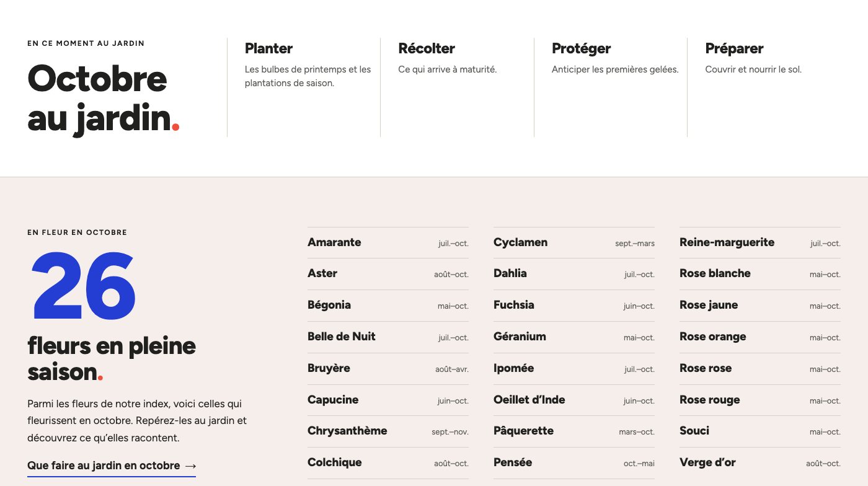
Task: Click the large blue 26 number
Action: [84, 286]
